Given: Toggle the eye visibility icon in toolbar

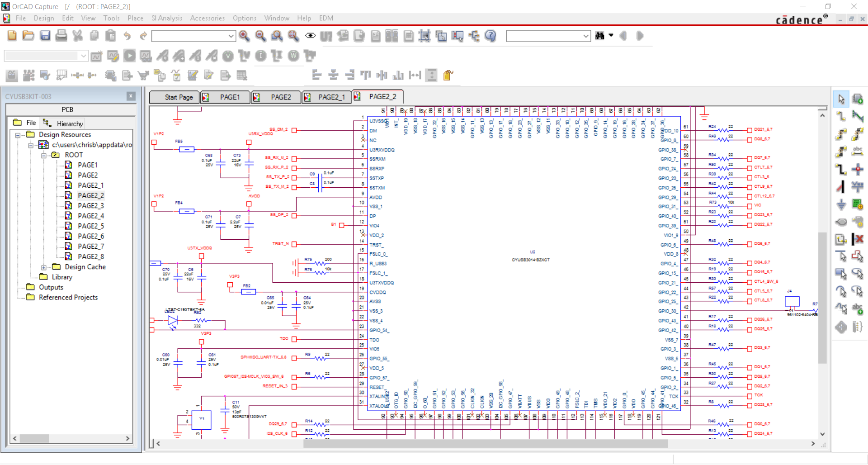Looking at the screenshot, I should coord(310,36).
